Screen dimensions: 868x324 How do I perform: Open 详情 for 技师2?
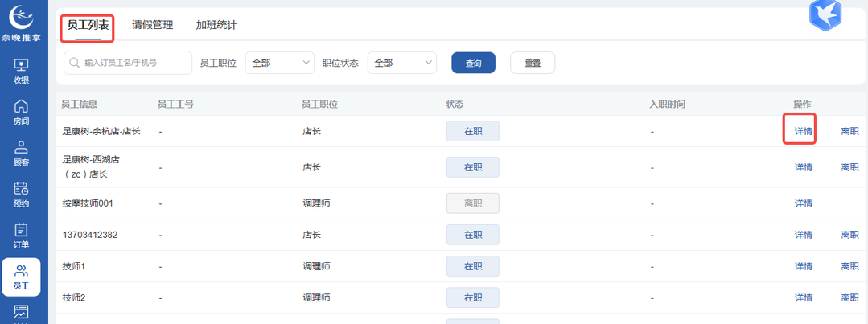click(x=804, y=298)
